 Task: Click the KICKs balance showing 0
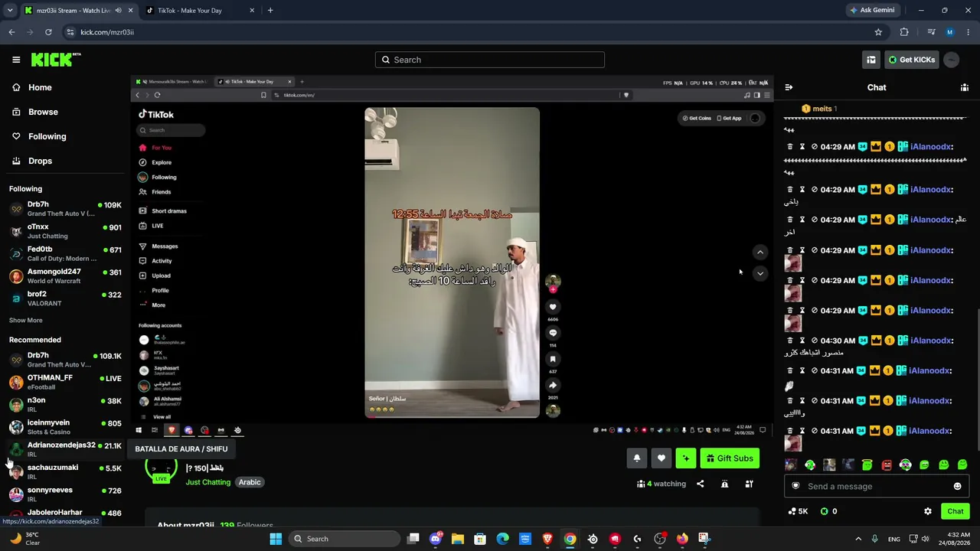click(x=829, y=511)
